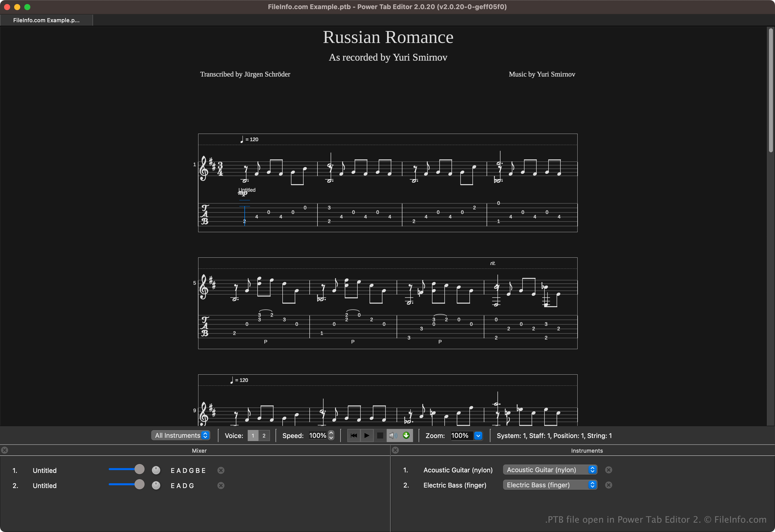The image size is (775, 532).
Task: Click the Acoustic Guitar (nylon) instrument name
Action: [x=458, y=470]
